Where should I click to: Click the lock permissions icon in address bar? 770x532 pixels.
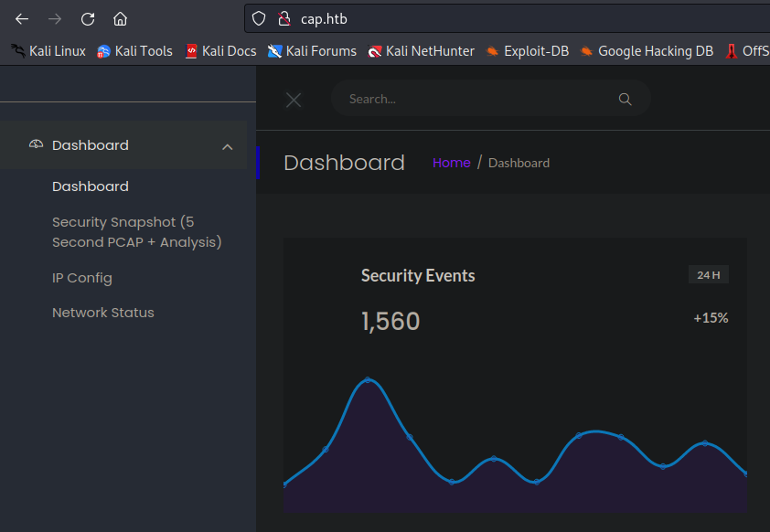point(286,17)
